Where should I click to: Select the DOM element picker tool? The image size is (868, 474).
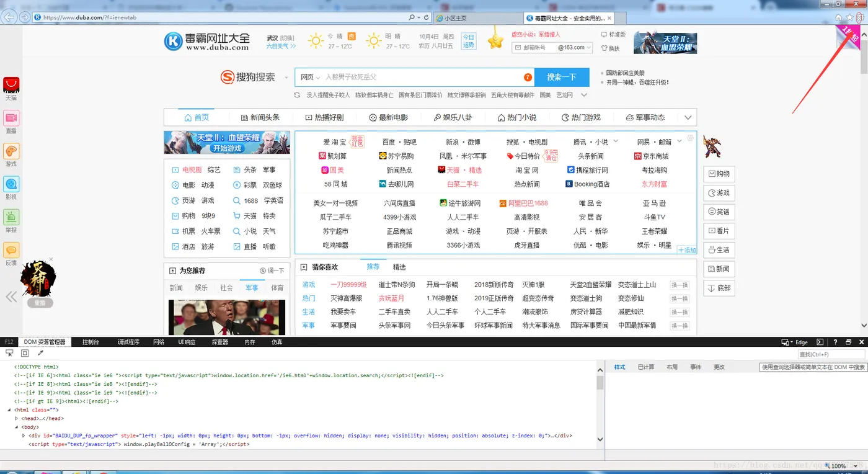point(10,353)
